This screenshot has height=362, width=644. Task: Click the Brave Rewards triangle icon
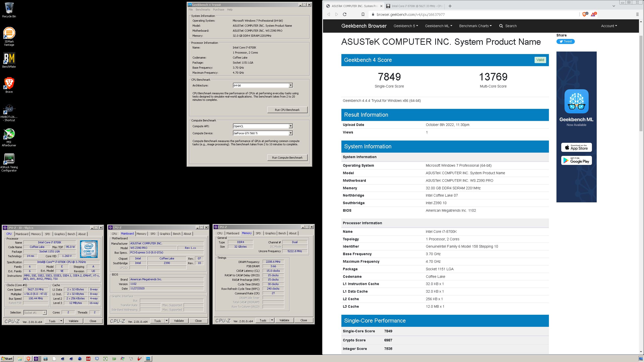pos(593,14)
